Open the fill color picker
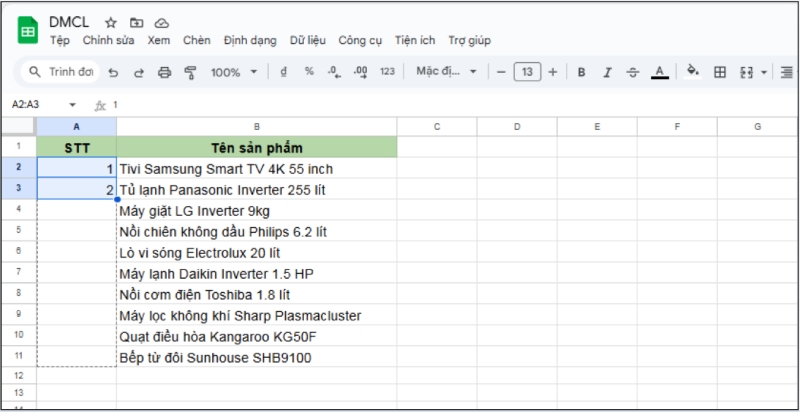This screenshot has height=412, width=800. pyautogui.click(x=693, y=72)
